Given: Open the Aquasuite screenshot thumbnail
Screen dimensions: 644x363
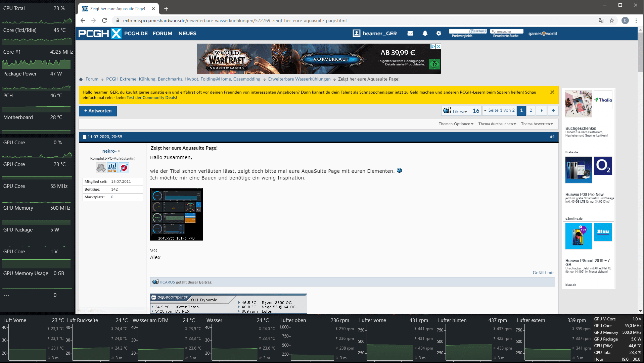Looking at the screenshot, I should pyautogui.click(x=176, y=214).
